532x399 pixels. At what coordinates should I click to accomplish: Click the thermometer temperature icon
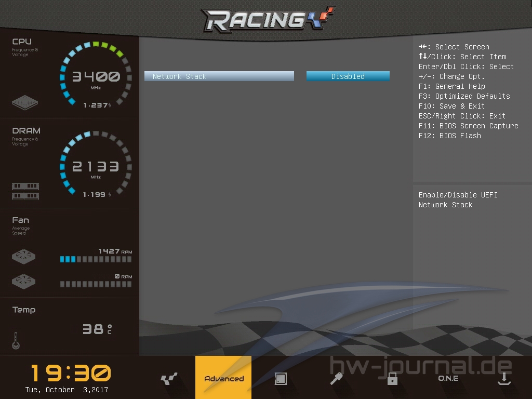pyautogui.click(x=16, y=340)
